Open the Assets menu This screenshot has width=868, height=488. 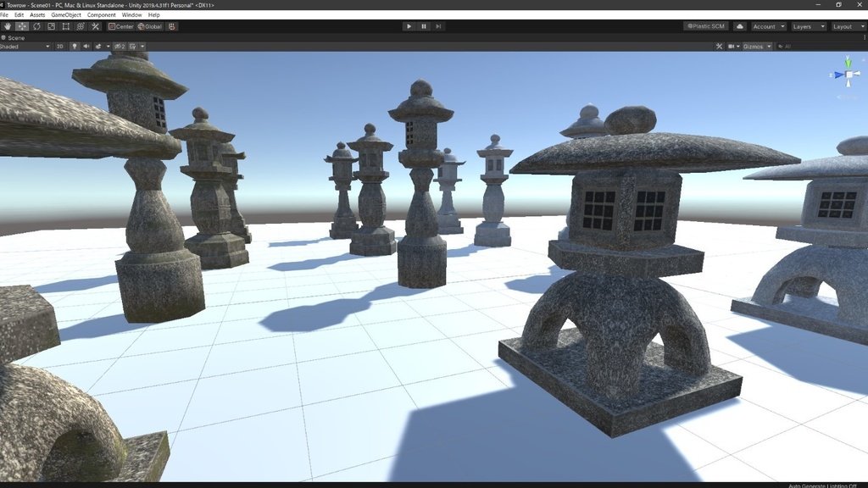37,15
